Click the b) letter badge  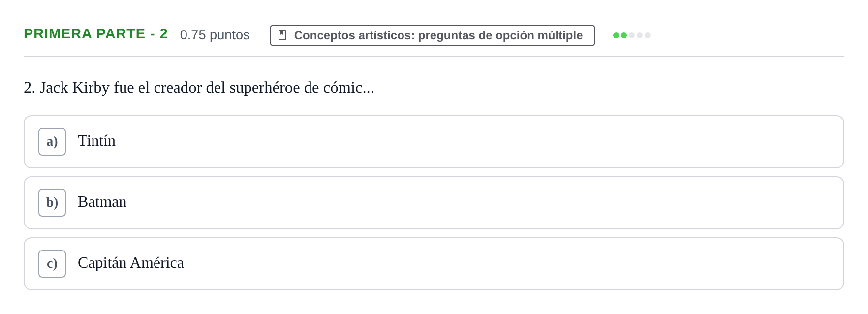point(52,203)
